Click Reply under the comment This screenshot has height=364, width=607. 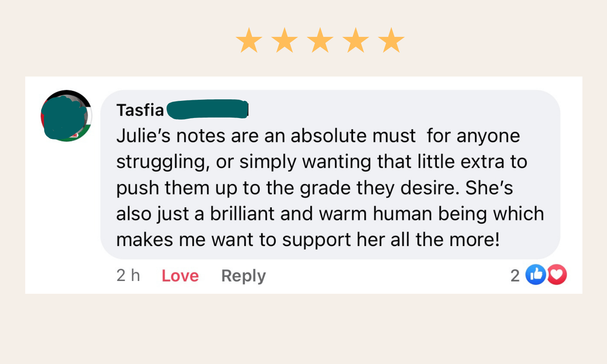click(243, 276)
